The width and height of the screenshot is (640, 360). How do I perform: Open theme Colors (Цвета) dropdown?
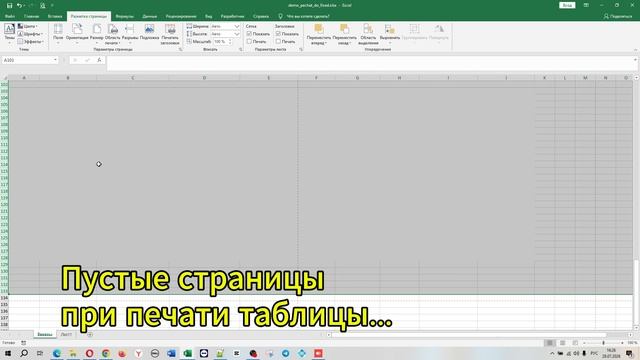tap(29, 26)
